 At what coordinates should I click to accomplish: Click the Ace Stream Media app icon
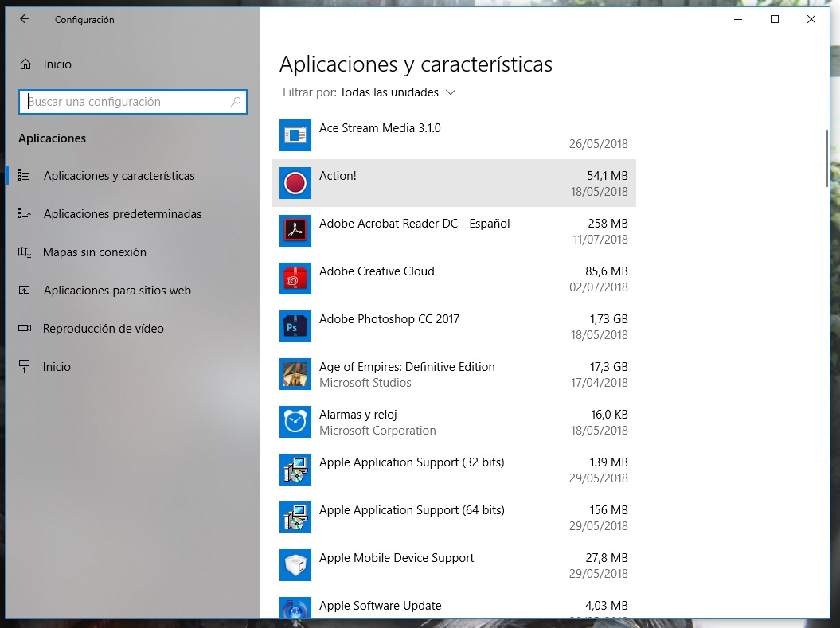click(x=295, y=135)
